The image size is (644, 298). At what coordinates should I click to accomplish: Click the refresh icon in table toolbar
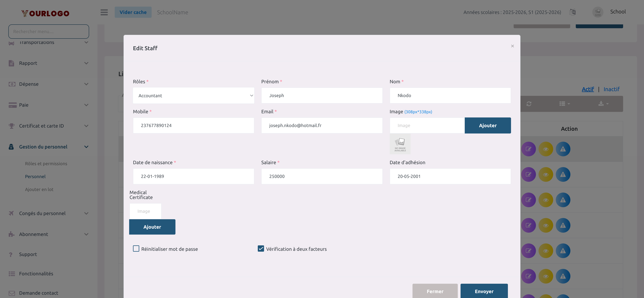(x=529, y=104)
